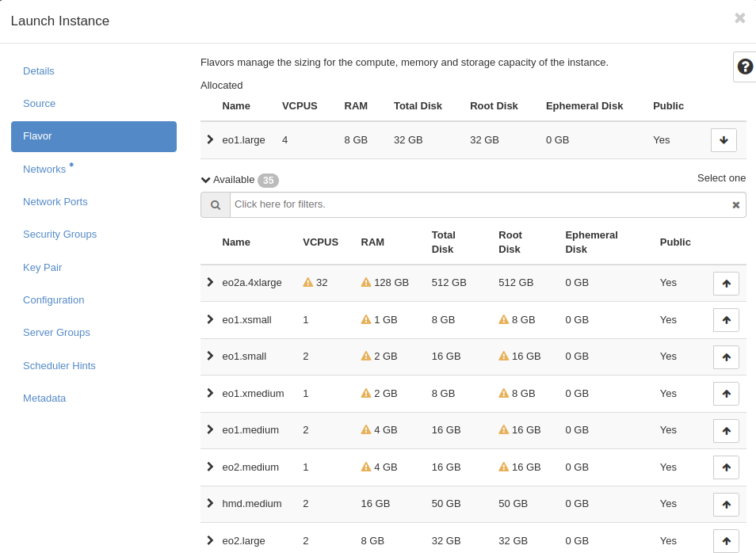This screenshot has width=756, height=553.
Task: Go to the Security Groups step
Action: (x=59, y=235)
